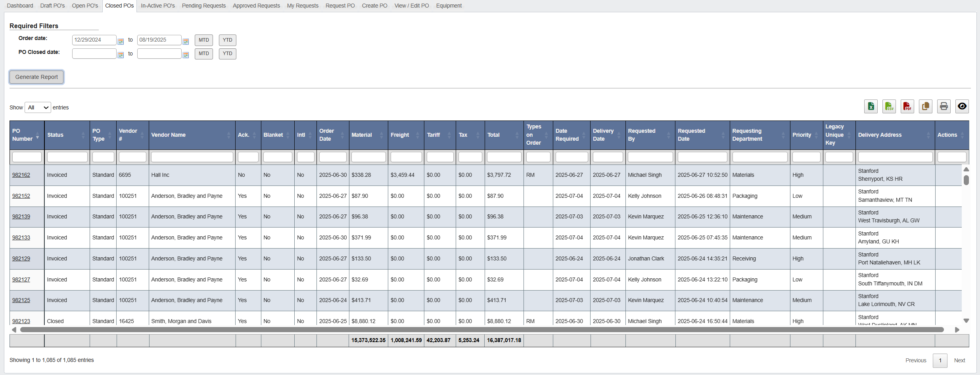980x375 pixels.
Task: Focus PO Closed date start field
Action: 94,54
